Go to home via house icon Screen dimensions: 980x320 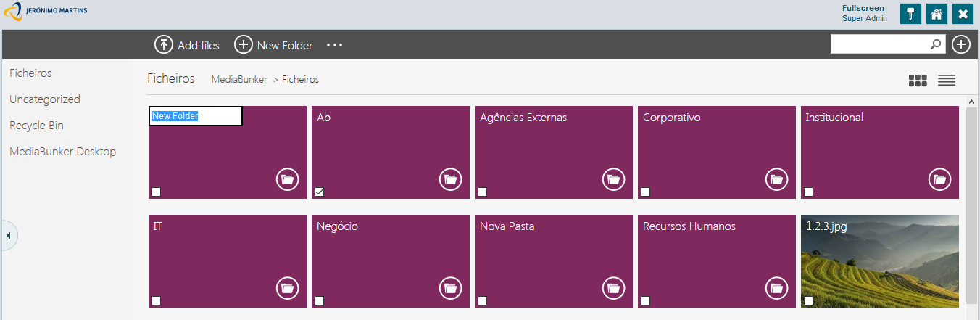(x=937, y=14)
